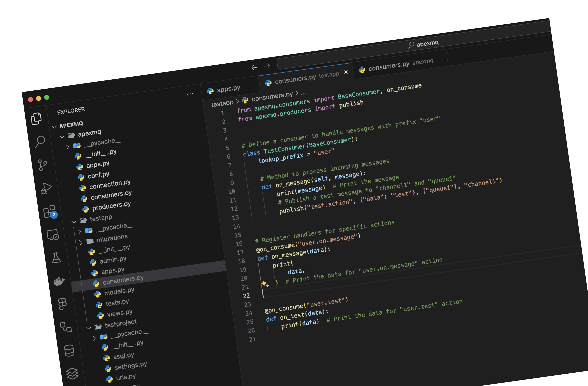The image size is (588, 386).
Task: Open __init__.py in testapp folder
Action: click(114, 249)
